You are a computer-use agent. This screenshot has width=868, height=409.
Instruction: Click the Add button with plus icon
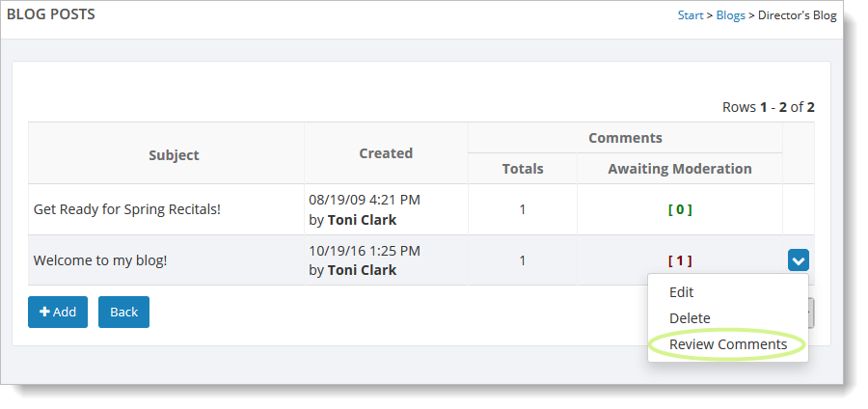[x=58, y=312]
